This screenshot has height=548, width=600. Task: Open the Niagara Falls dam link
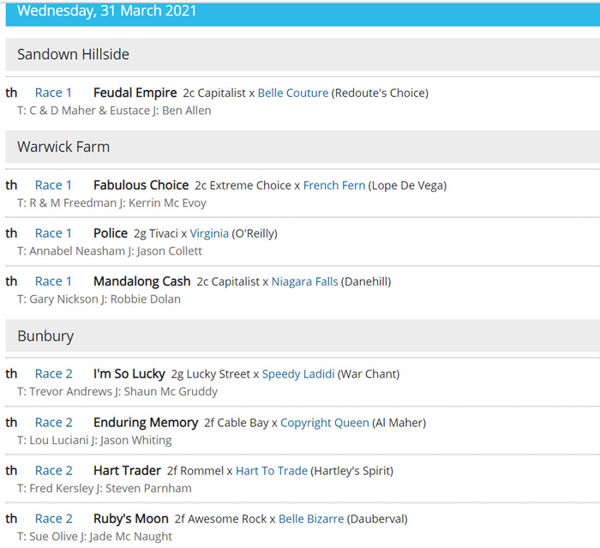click(303, 282)
